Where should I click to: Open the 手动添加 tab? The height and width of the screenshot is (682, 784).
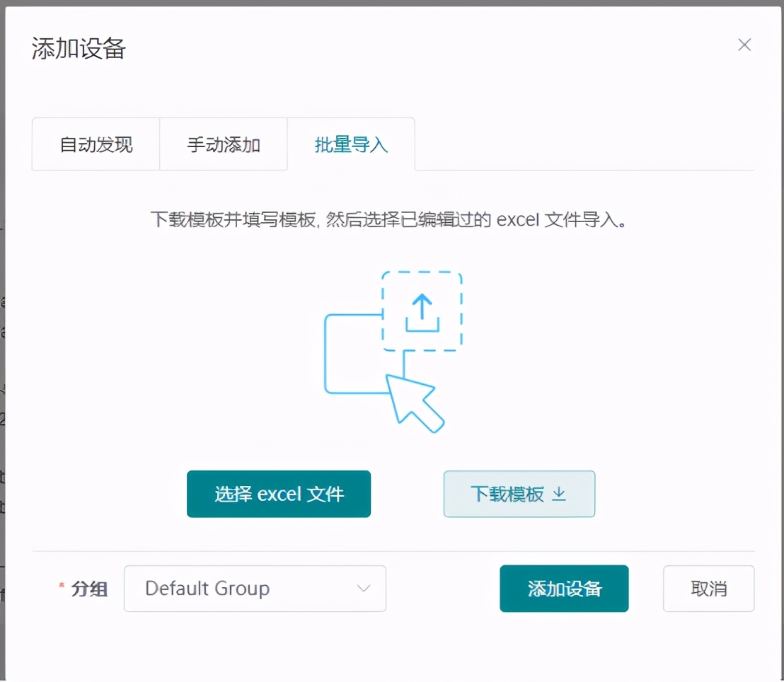pyautogui.click(x=224, y=143)
